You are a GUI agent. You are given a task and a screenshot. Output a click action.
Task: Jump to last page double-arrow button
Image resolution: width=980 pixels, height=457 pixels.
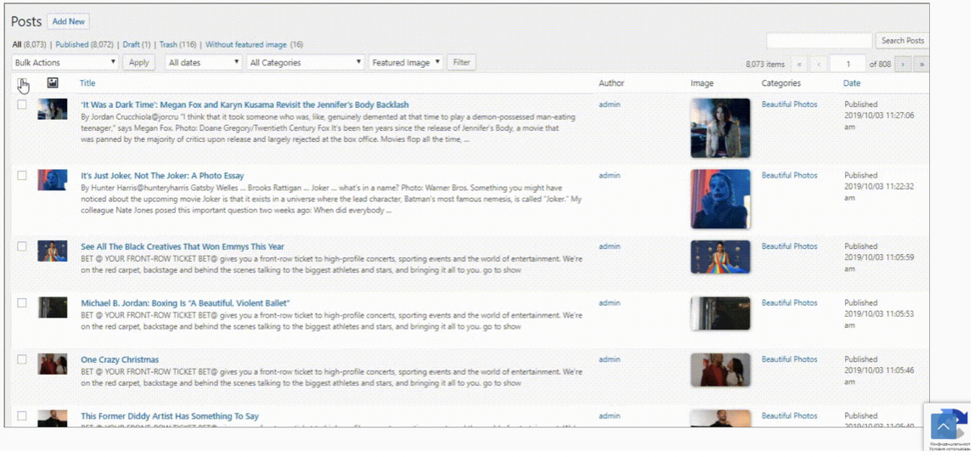point(921,64)
